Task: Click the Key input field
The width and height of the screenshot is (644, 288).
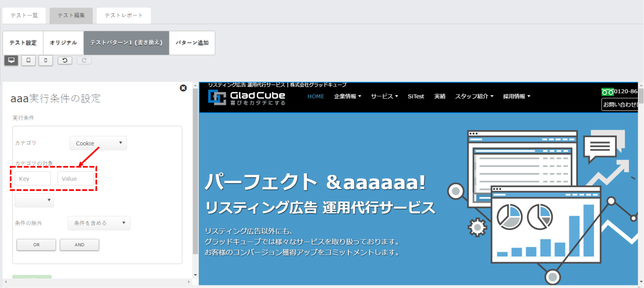Action: pos(33,178)
